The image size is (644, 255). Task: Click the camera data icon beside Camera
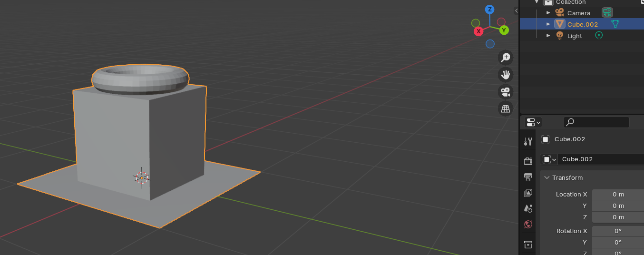[607, 13]
